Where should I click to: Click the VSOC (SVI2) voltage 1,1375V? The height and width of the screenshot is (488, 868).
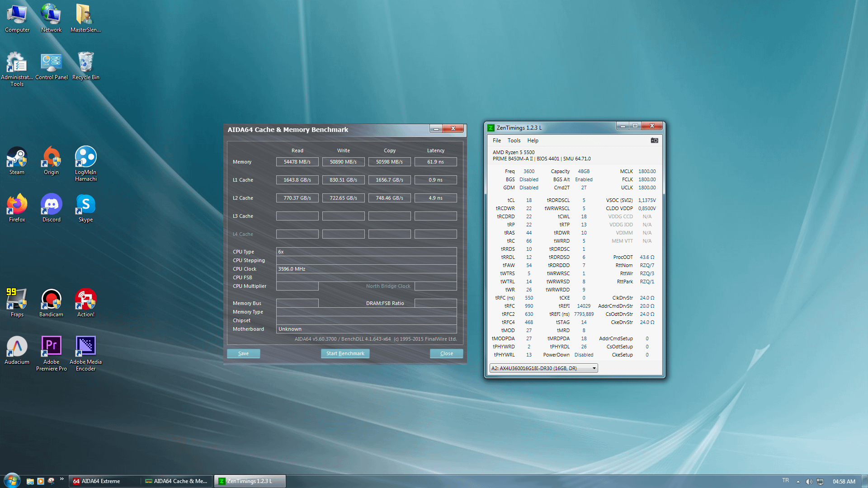pos(647,200)
